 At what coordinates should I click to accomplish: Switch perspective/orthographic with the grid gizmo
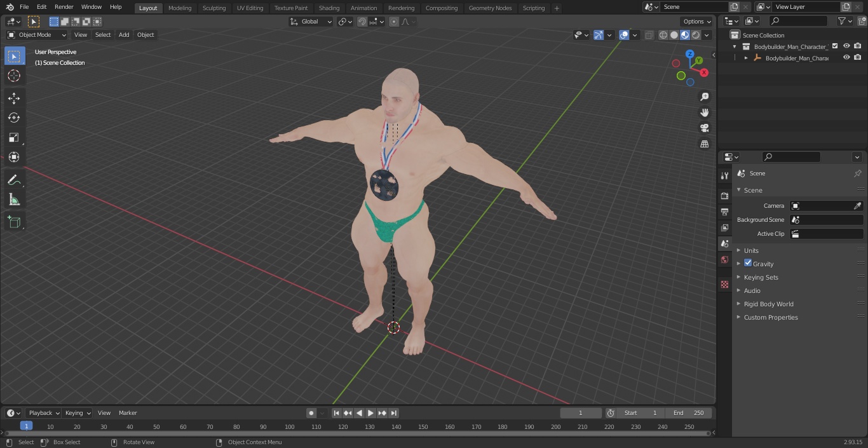pyautogui.click(x=704, y=144)
